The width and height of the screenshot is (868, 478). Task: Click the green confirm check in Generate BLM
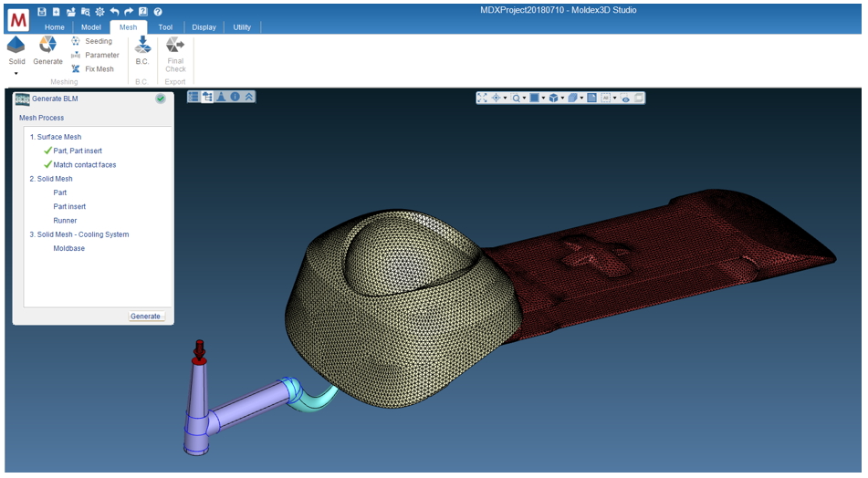(x=161, y=99)
